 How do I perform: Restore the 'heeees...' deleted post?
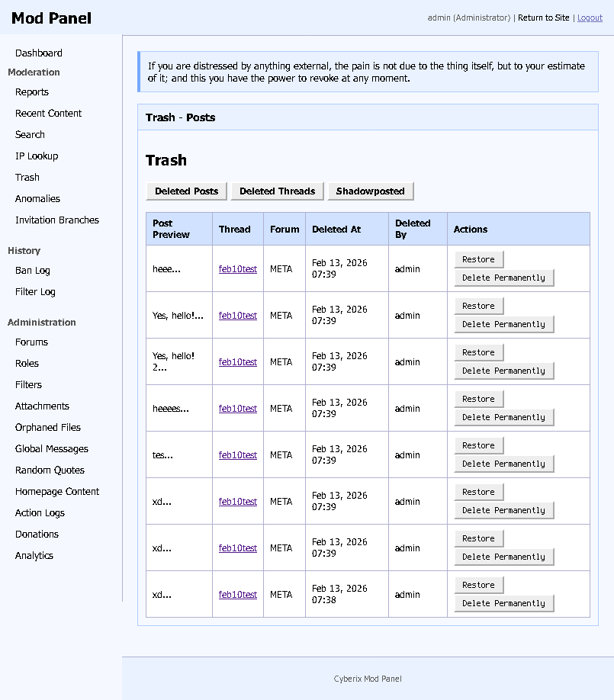[x=479, y=399]
